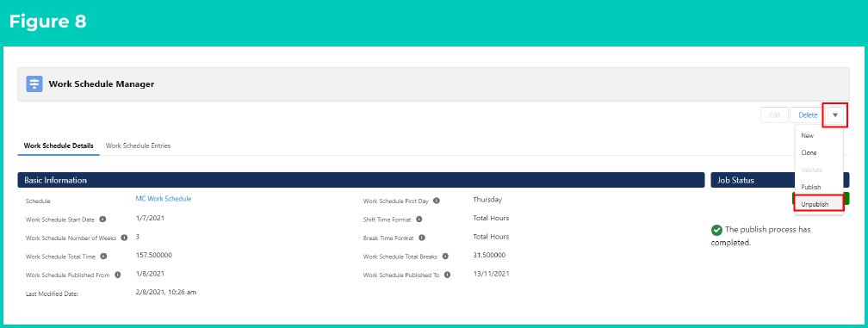
Task: Click info icon beside Work Schedule Published From
Action: click(x=117, y=275)
